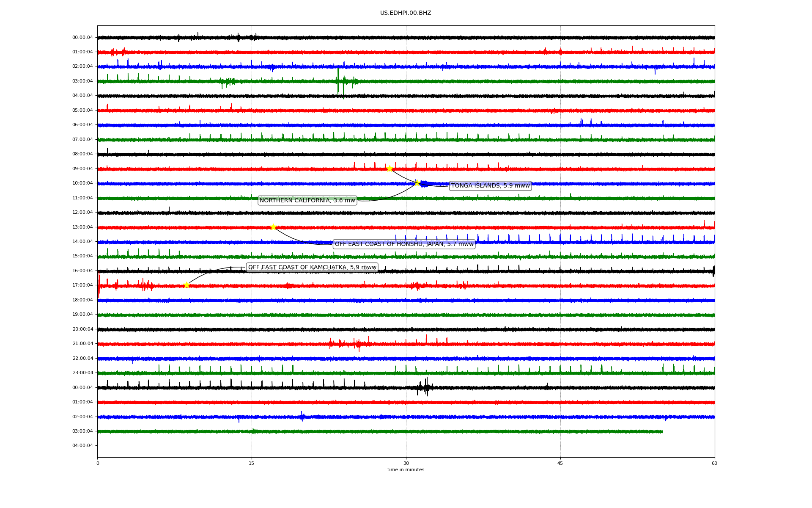This screenshot has height=508, width=812.
Task: Click the TONGA ISLANDS 5.9 mww label
Action: point(490,186)
